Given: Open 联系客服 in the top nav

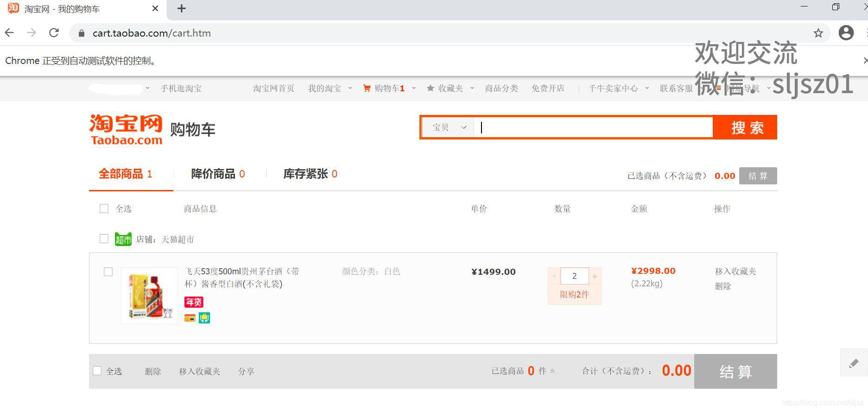Looking at the screenshot, I should click(676, 88).
